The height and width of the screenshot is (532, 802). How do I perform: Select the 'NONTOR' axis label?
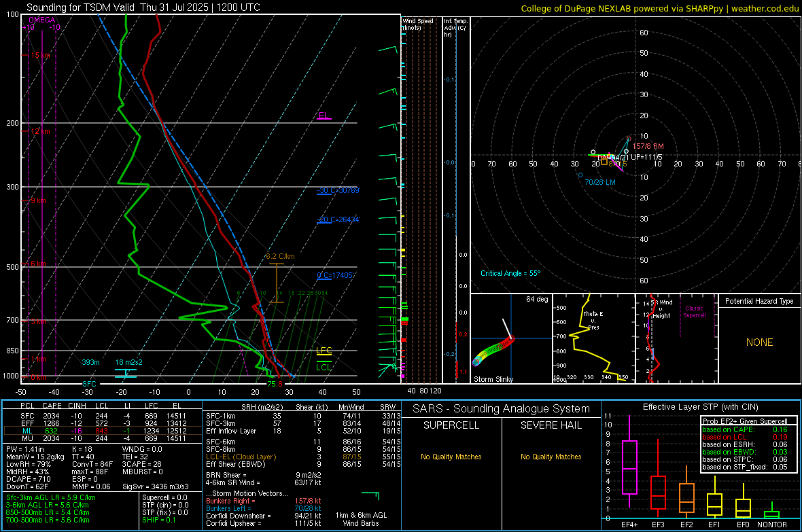pyautogui.click(x=772, y=525)
